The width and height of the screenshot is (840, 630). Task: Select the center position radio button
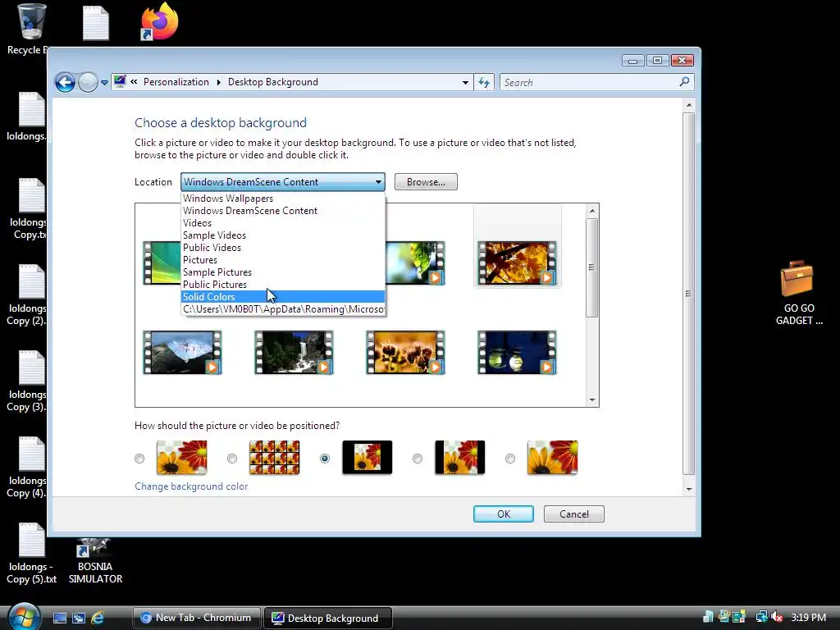pos(325,459)
